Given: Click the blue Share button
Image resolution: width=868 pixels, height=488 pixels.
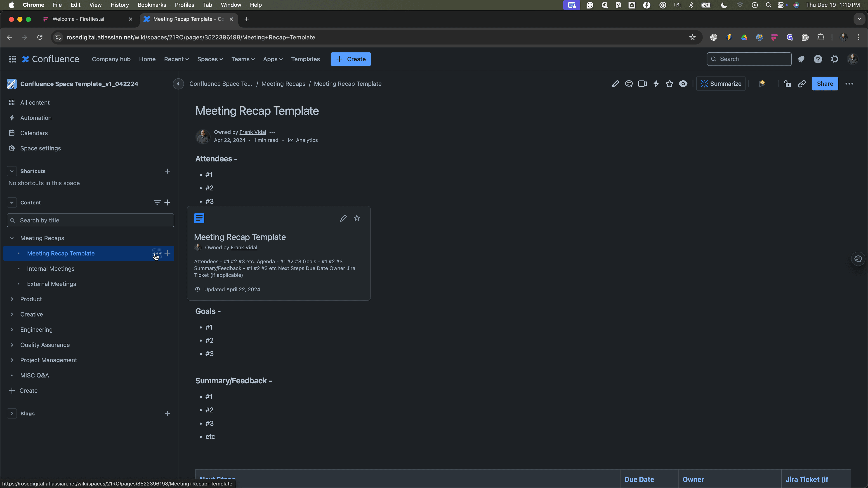Looking at the screenshot, I should (825, 84).
